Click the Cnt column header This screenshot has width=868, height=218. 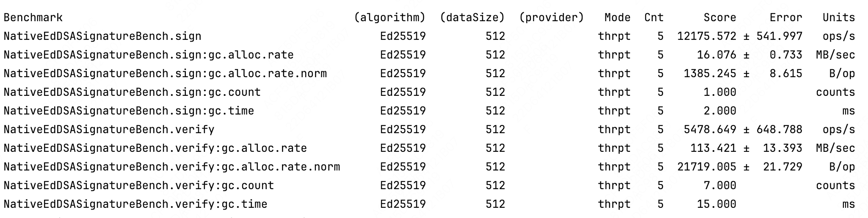(x=654, y=17)
